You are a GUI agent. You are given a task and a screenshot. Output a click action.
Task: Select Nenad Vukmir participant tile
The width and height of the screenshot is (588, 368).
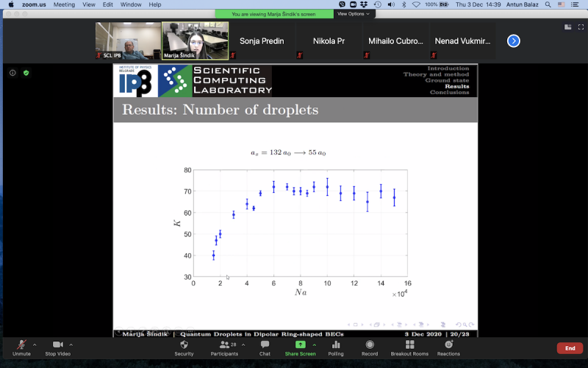pyautogui.click(x=462, y=41)
